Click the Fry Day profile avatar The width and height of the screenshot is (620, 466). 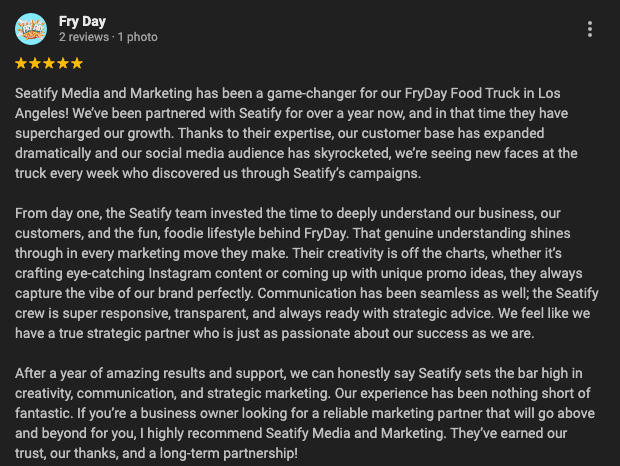[x=31, y=29]
